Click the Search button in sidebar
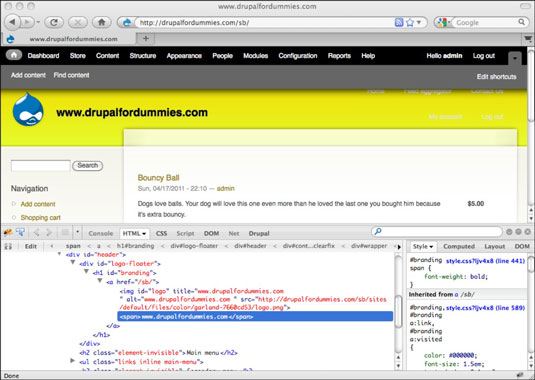The height and width of the screenshot is (380, 535). point(87,165)
